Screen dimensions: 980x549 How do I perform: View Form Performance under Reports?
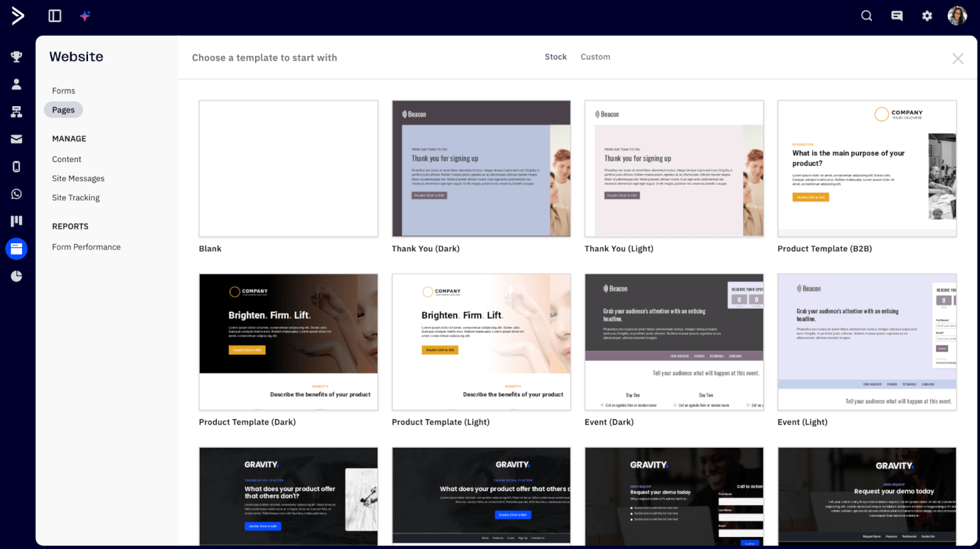pyautogui.click(x=86, y=246)
